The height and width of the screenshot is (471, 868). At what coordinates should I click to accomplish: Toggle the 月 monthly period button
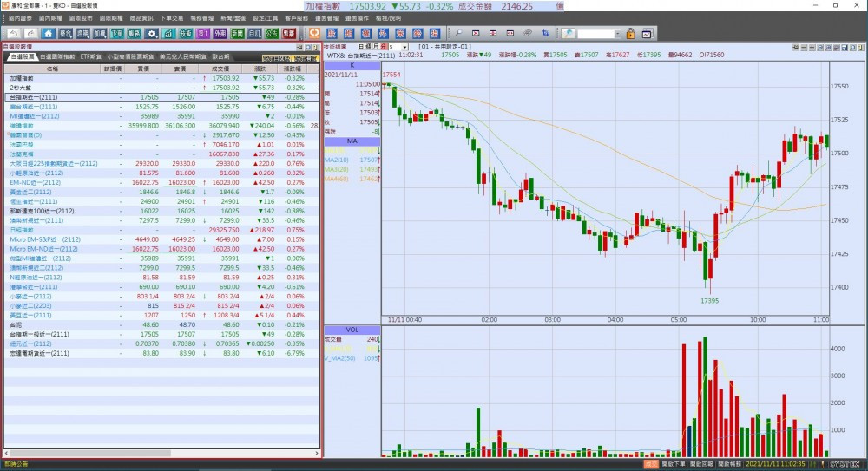tap(374, 46)
